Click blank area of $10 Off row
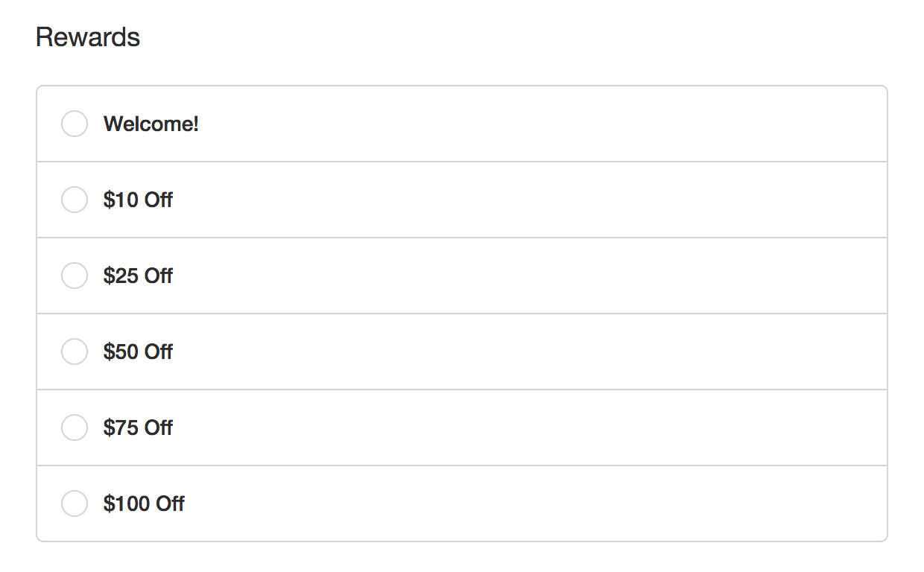The width and height of the screenshot is (924, 572). click(x=522, y=200)
